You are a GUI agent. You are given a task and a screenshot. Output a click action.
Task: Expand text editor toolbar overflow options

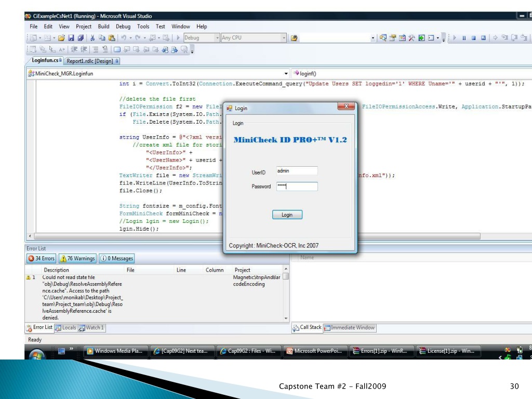click(x=192, y=50)
